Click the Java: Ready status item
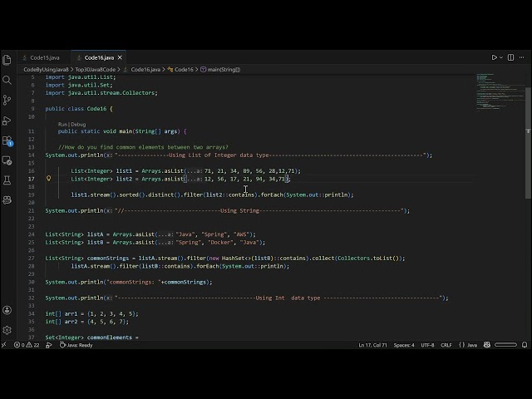Image resolution: width=532 pixels, height=399 pixels. [x=76, y=345]
